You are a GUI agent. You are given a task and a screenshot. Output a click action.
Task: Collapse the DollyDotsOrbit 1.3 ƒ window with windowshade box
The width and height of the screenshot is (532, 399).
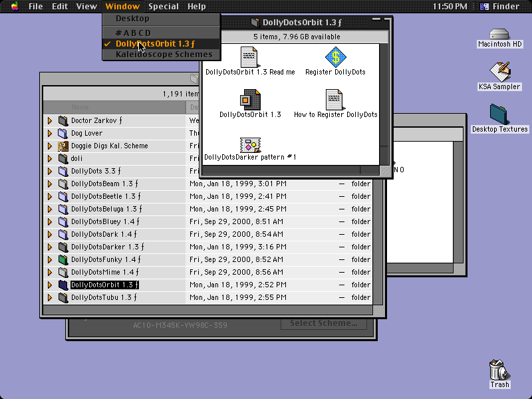[376, 20]
